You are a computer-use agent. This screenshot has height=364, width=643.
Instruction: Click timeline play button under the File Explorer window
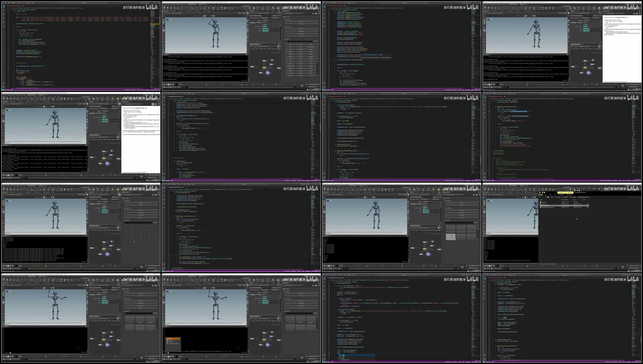[492, 266]
